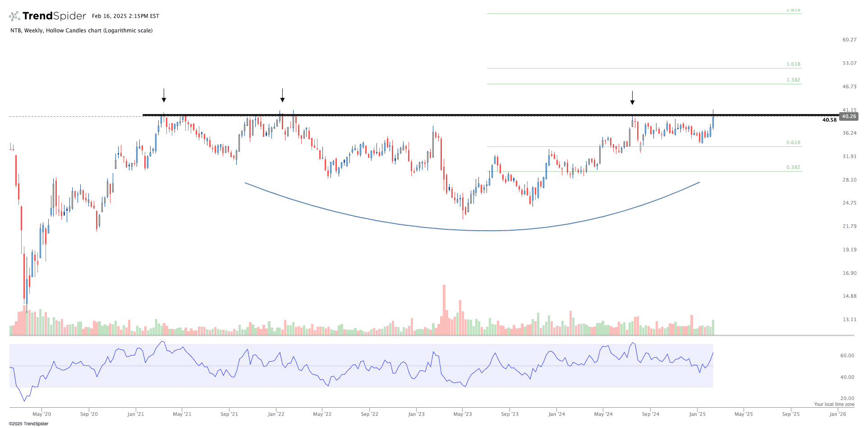Screen dimensions: 868x428
Task: Click the Jan '25 date axis label
Action: (698, 414)
